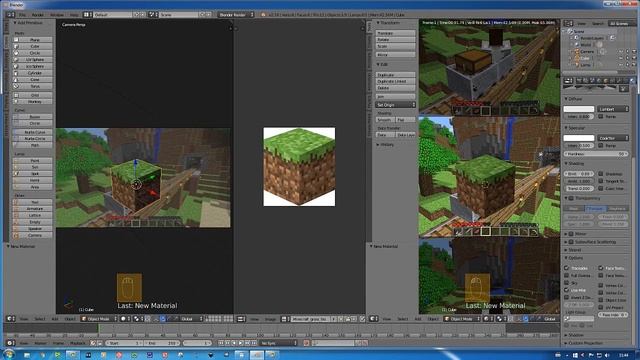Click the Delete button in Edit section
Screen dimensions: 640x360
point(395,88)
